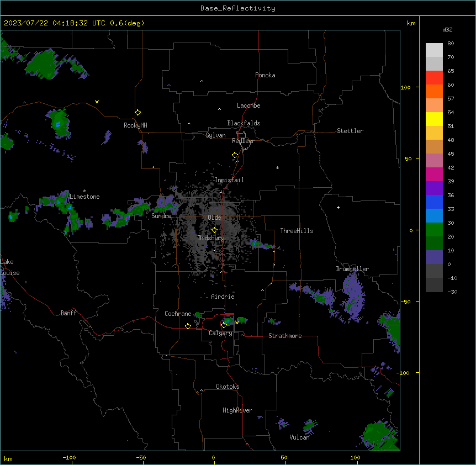Click the ThreeHills city label
Image resolution: width=476 pixels, height=465 pixels.
[297, 231]
